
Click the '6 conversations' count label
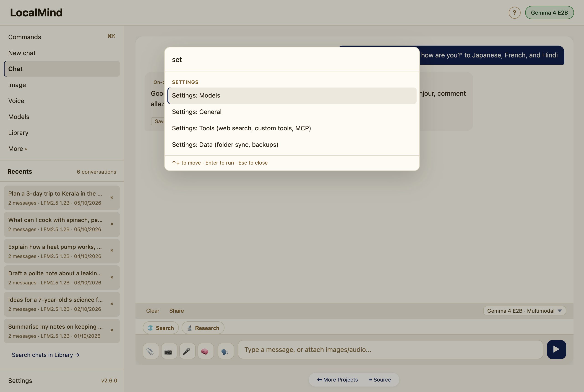coord(96,172)
